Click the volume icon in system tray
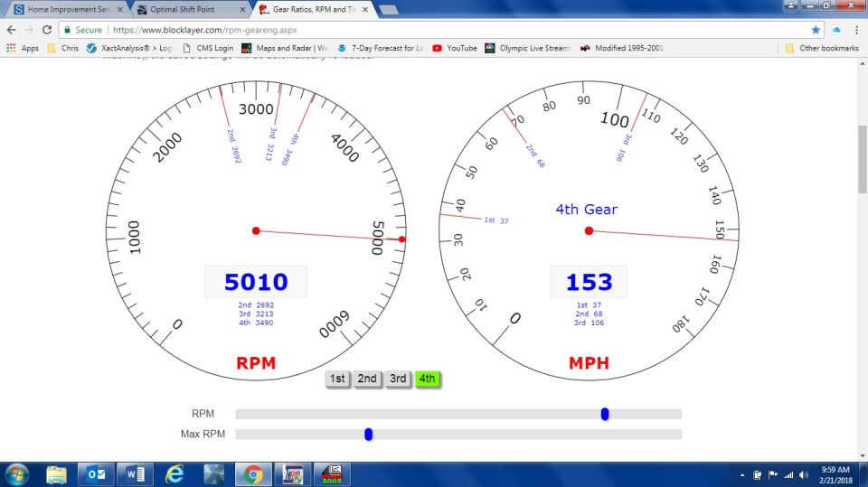 click(x=804, y=475)
